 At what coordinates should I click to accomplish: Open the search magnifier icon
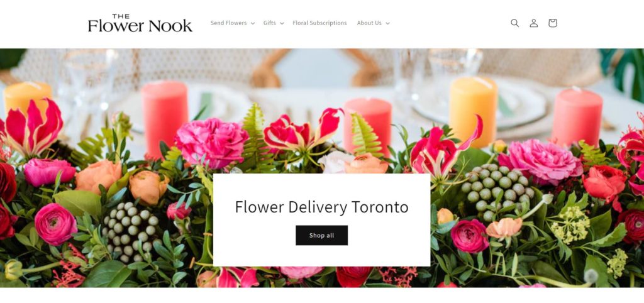point(514,23)
